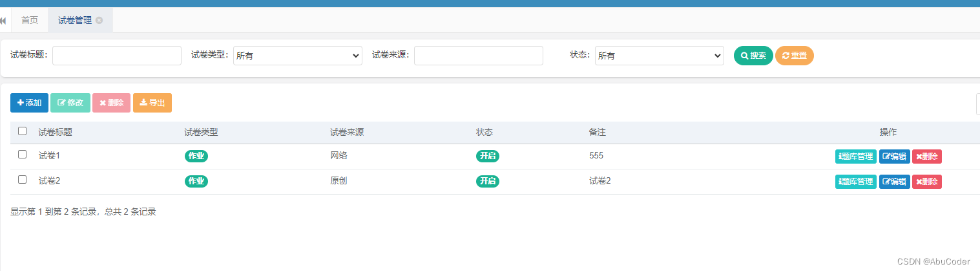
Task: Select the 试卷管理 tab
Action: point(75,20)
